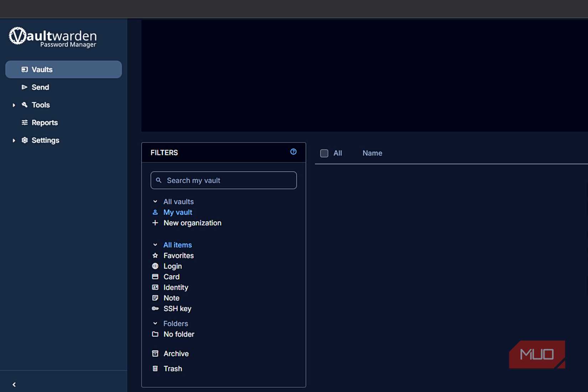Click the My vault person icon
The width and height of the screenshot is (588, 392).
click(155, 212)
